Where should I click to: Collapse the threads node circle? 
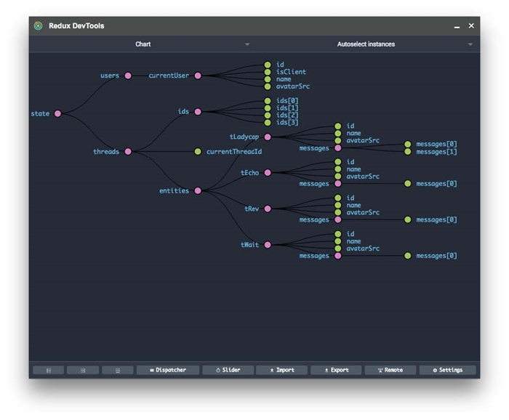click(128, 152)
